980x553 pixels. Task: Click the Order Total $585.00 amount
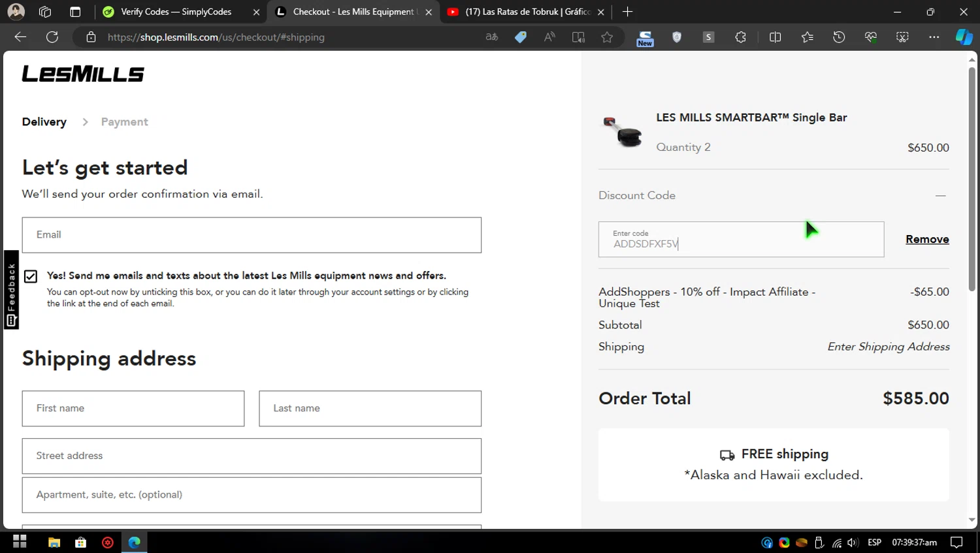point(916,398)
